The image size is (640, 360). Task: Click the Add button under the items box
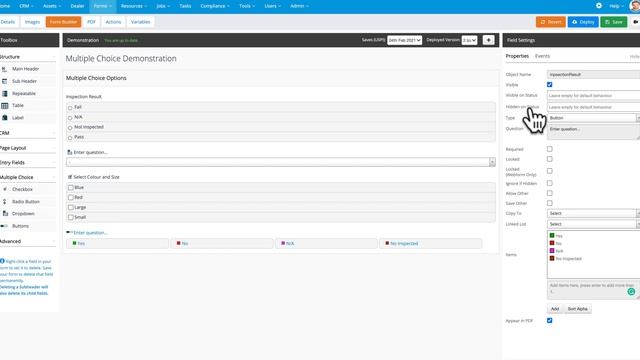pyautogui.click(x=555, y=309)
